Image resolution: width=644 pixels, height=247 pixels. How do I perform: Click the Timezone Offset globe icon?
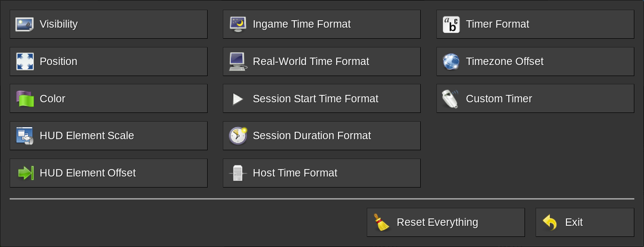pyautogui.click(x=451, y=62)
